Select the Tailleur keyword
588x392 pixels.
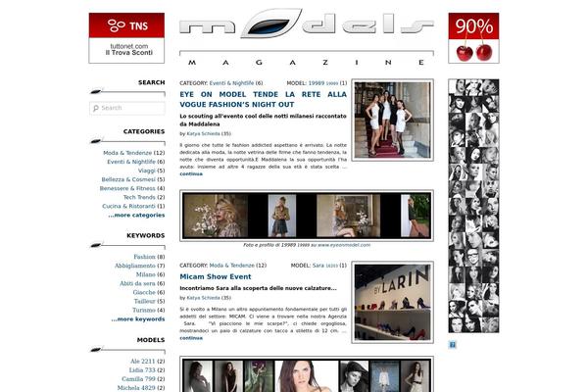click(x=145, y=301)
